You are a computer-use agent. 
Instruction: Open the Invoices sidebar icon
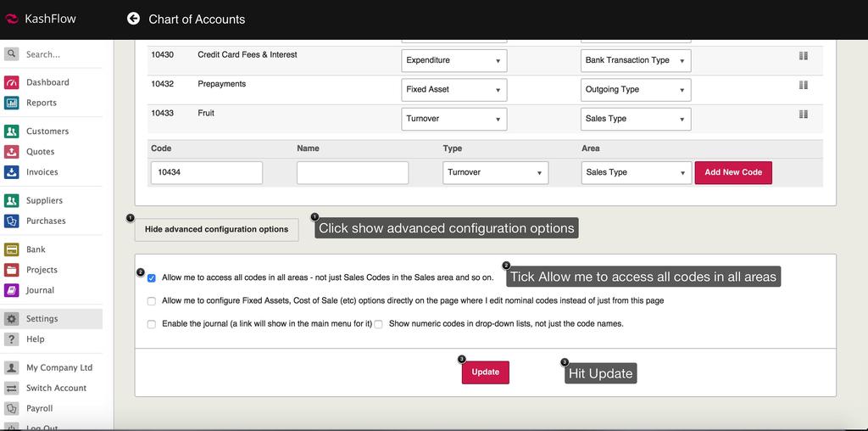pos(11,172)
